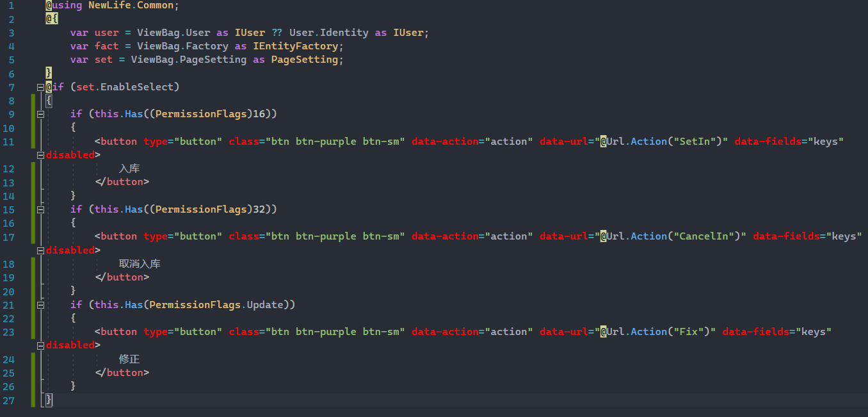Click line number 1 in the gutter
The height and width of the screenshot is (417, 868).
(12, 5)
